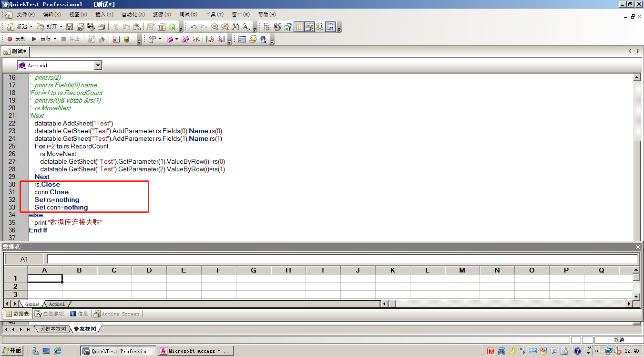Click the Cut scissors icon
The height and width of the screenshot is (357, 644).
click(x=116, y=27)
